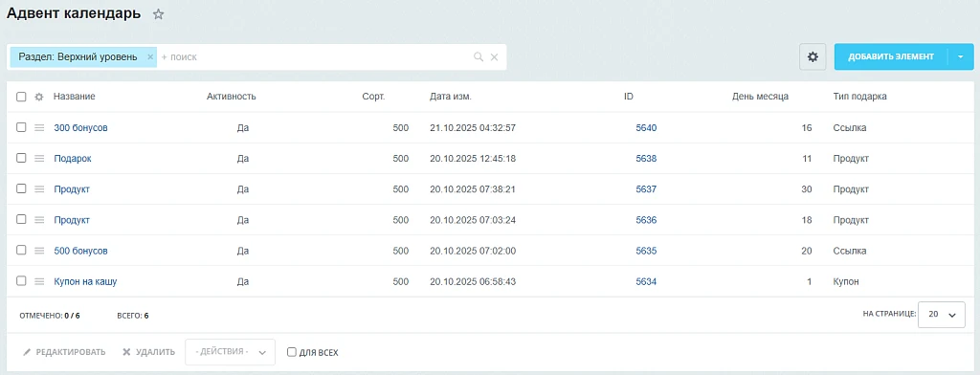Sort by 'Дата изм.' column header

click(451, 97)
